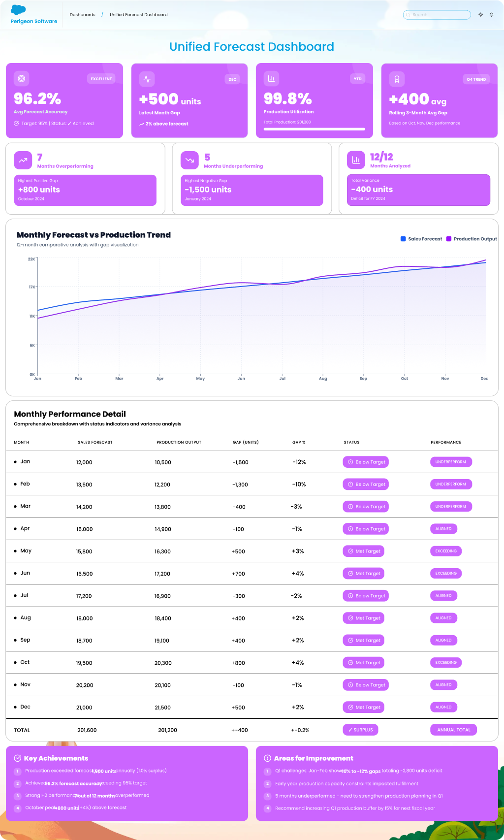504x840 pixels.
Task: Click the Production Utilization progress bar
Action: [x=314, y=129]
